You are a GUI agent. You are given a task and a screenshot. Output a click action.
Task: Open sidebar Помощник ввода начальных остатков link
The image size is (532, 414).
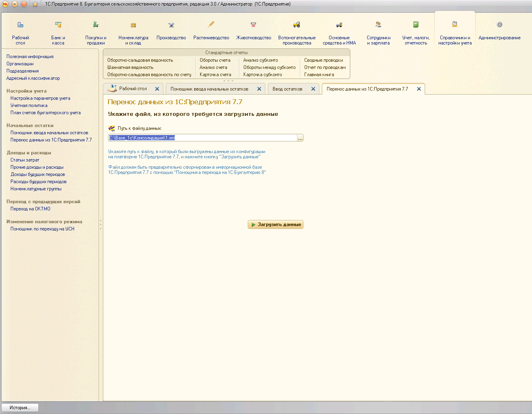point(49,133)
